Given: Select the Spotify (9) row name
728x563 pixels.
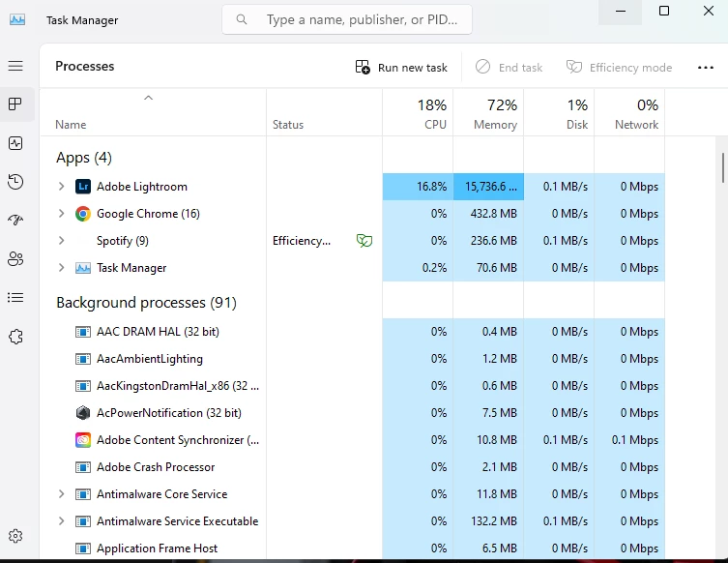Looking at the screenshot, I should (x=123, y=241).
